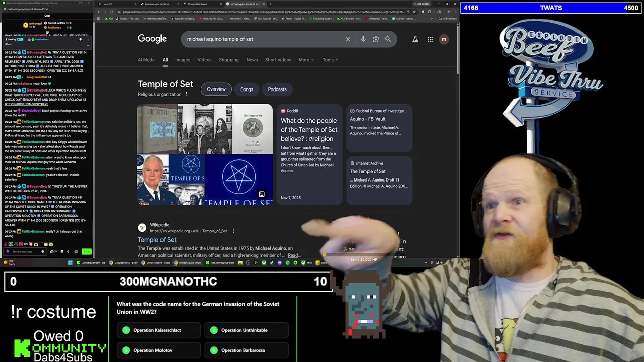
Task: Clear the Google search box text
Action: [x=348, y=39]
